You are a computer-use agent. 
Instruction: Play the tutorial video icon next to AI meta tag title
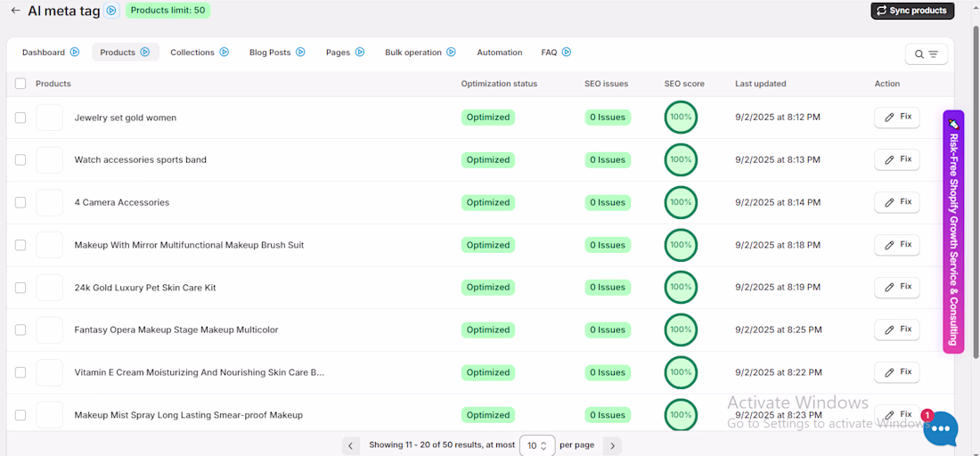pyautogui.click(x=111, y=11)
